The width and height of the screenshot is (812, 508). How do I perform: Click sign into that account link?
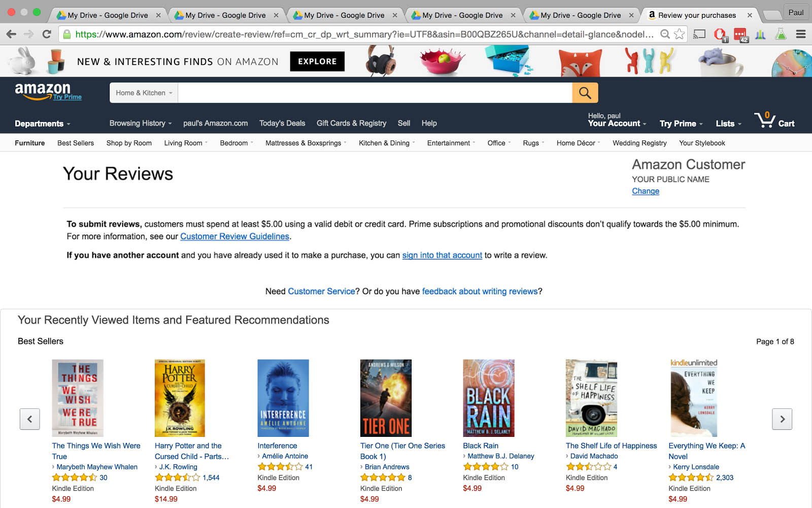(x=442, y=255)
